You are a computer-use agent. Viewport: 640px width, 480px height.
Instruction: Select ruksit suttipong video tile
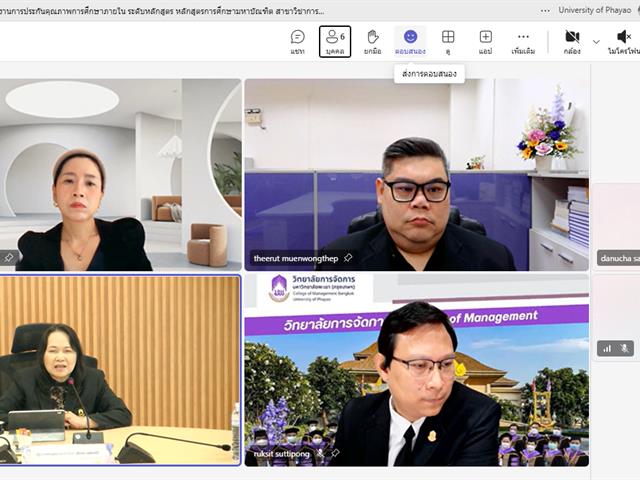tap(417, 370)
